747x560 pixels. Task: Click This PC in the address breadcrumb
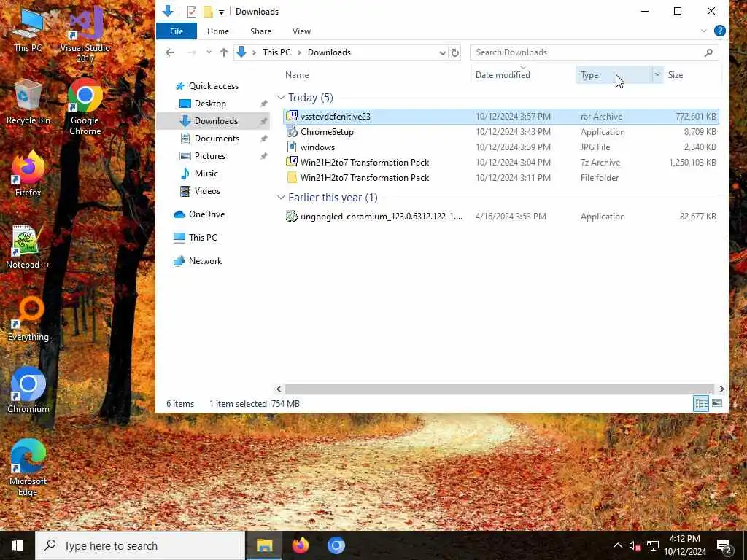[276, 52]
